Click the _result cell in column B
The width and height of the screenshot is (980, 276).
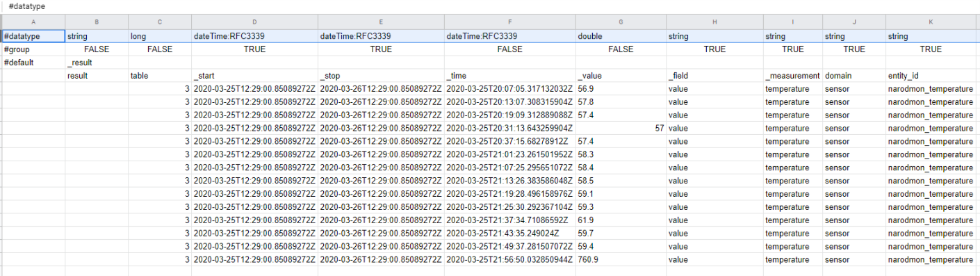(x=97, y=63)
